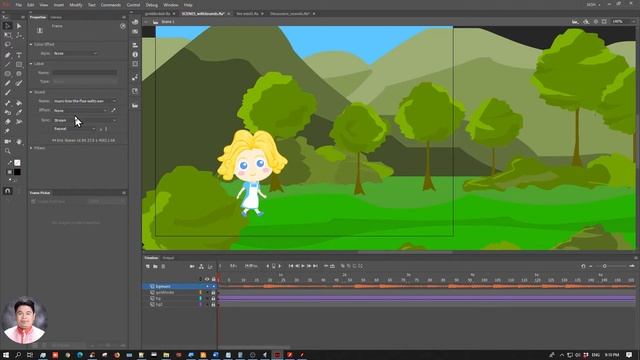
Task: Toggle the lock on goldilocks layer
Action: click(213, 293)
